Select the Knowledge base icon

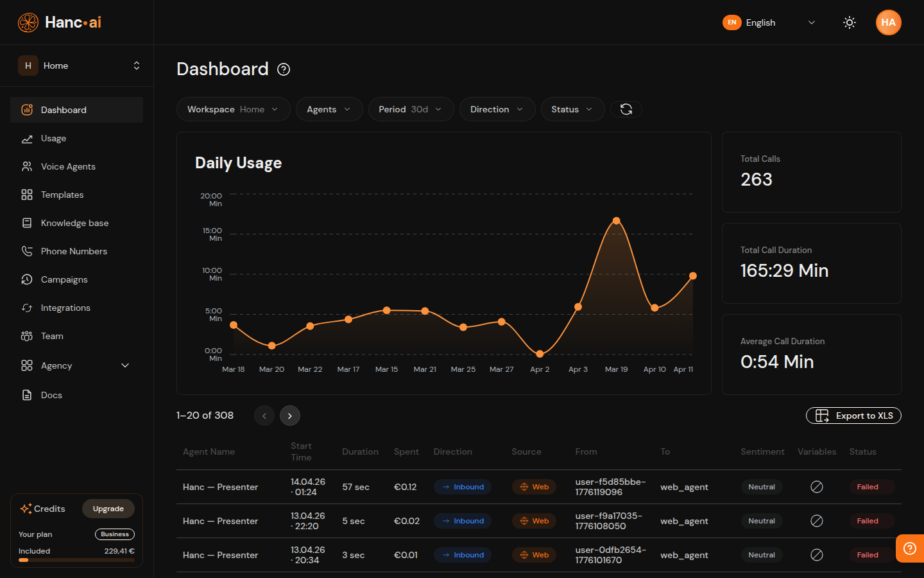pos(26,223)
